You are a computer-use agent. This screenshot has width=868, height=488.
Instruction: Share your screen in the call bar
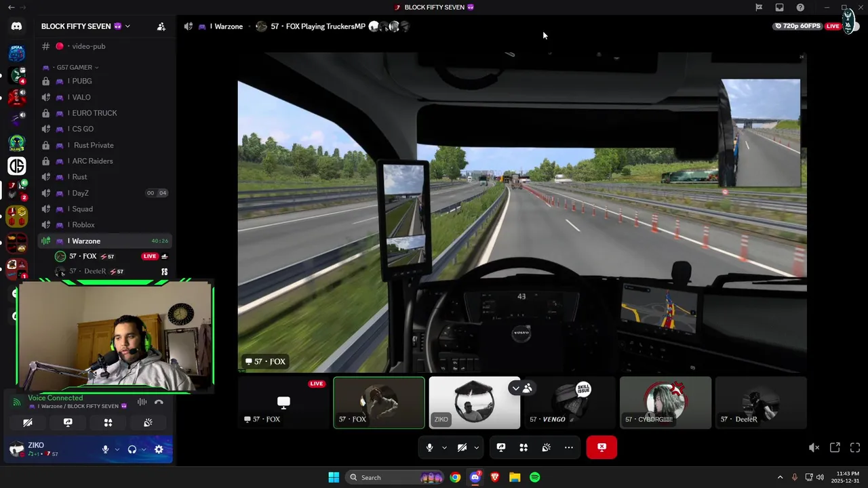(x=501, y=447)
